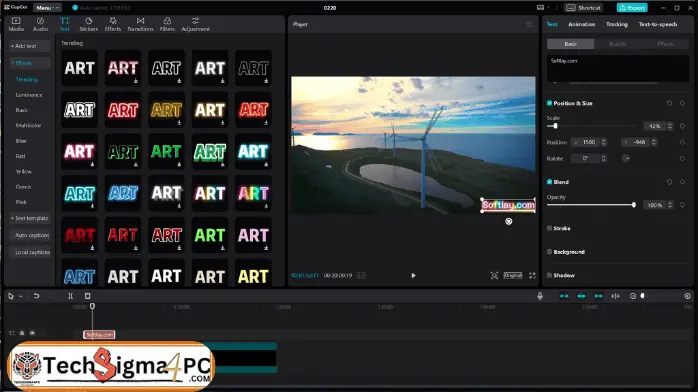Select the Bubble sub-tab

(617, 44)
